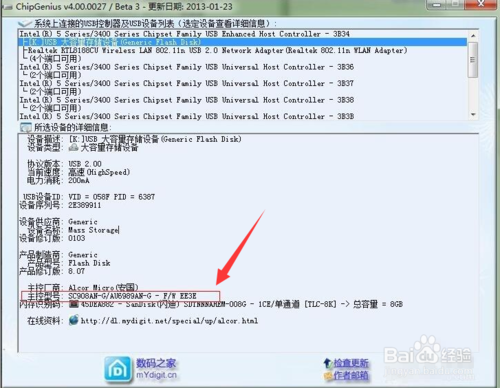Click the 检查更新 check update link

pyautogui.click(x=351, y=363)
